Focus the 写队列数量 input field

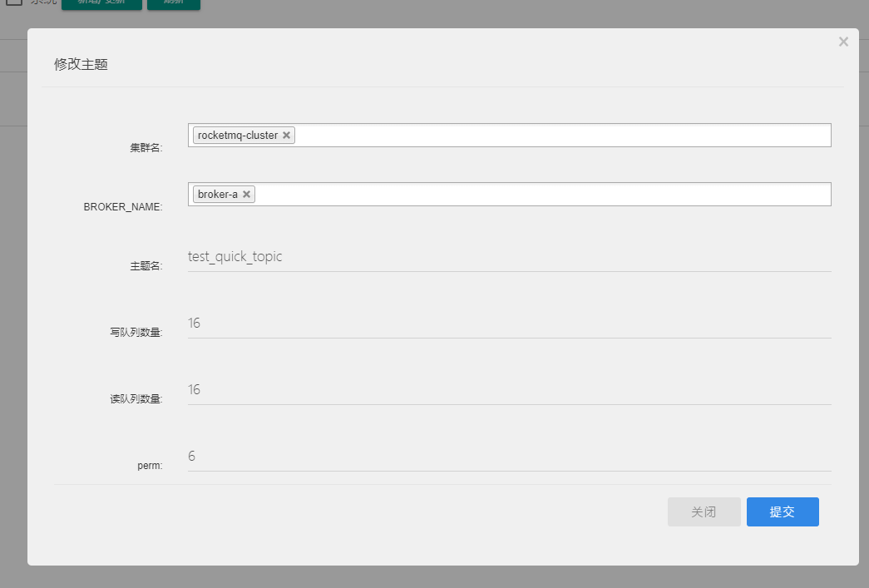click(x=509, y=324)
